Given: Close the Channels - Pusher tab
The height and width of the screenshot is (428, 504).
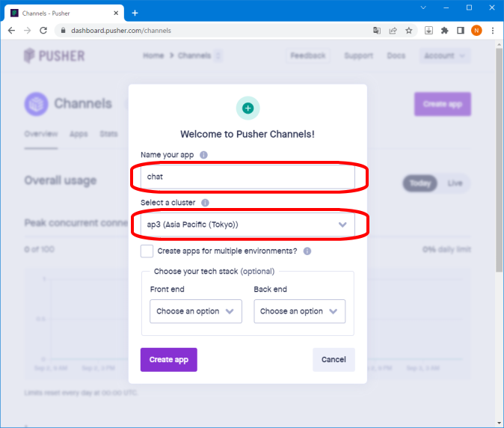Looking at the screenshot, I should (x=116, y=13).
